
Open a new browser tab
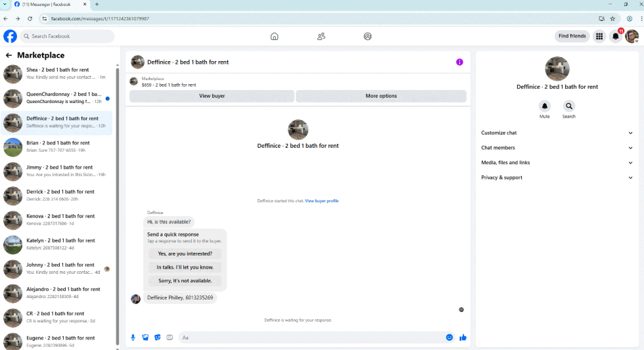click(97, 4)
